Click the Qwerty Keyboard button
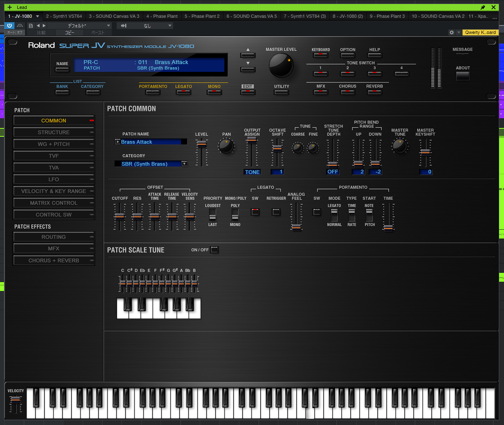The image size is (504, 425). pos(480,32)
